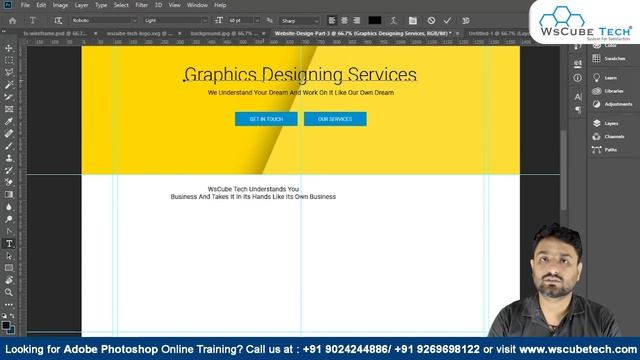Open the Filter menu
Image resolution: width=640 pixels, height=360 pixels.
pos(141,5)
